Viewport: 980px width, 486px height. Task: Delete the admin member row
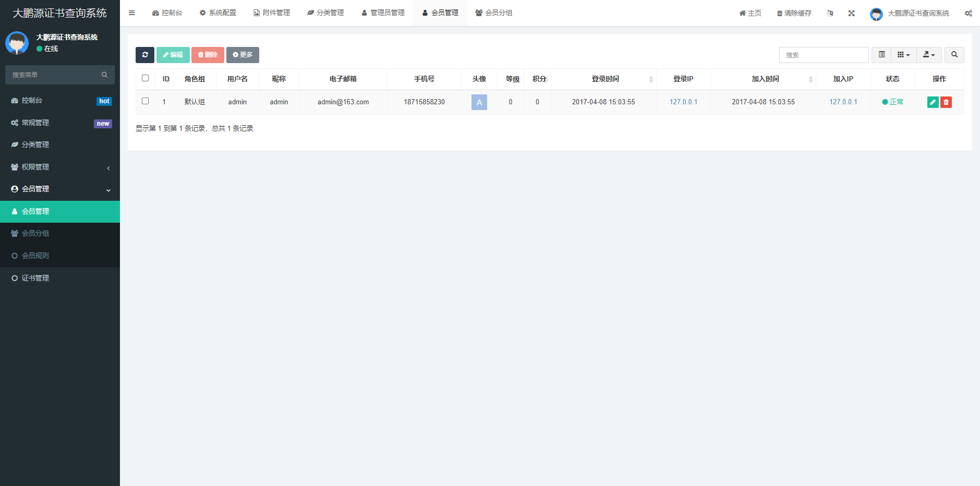(x=947, y=102)
